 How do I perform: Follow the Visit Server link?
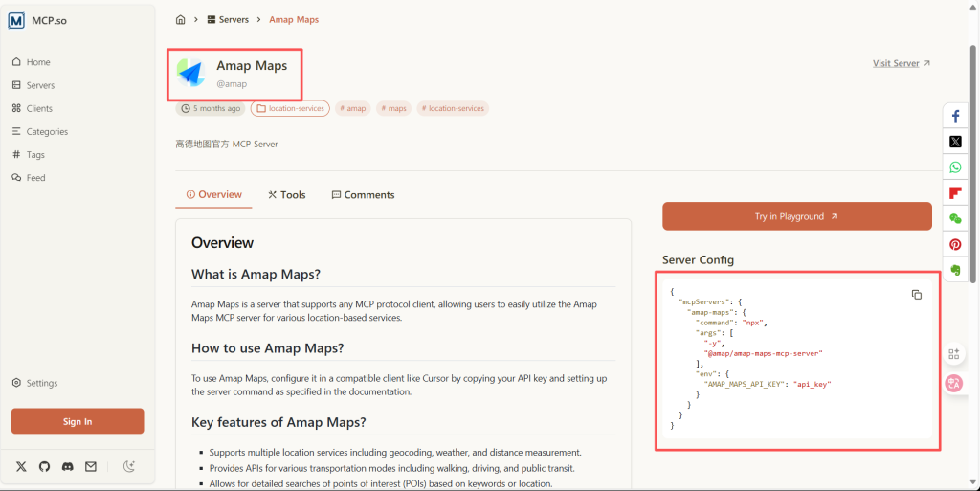(901, 63)
